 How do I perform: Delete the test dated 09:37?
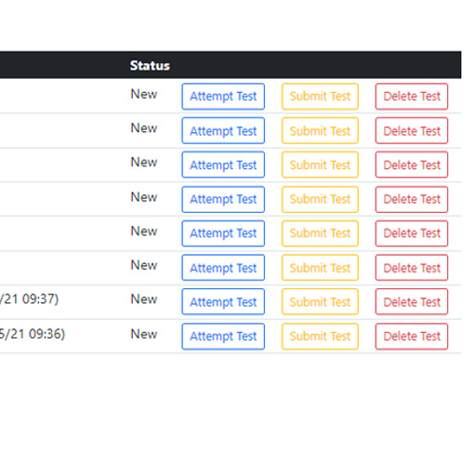pyautogui.click(x=412, y=301)
